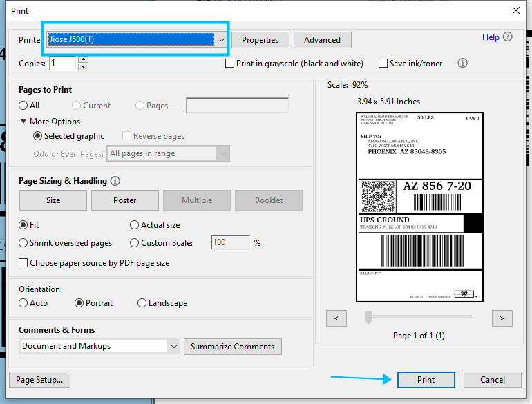Check Choose paper source by PDF page size
Screen dimensions: 532x404
23,263
